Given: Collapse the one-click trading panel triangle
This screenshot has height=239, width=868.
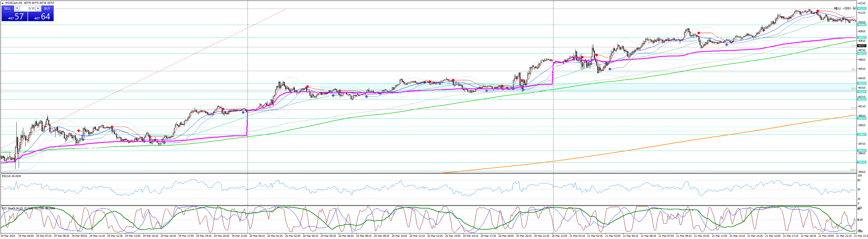Looking at the screenshot, I should pos(3,3).
